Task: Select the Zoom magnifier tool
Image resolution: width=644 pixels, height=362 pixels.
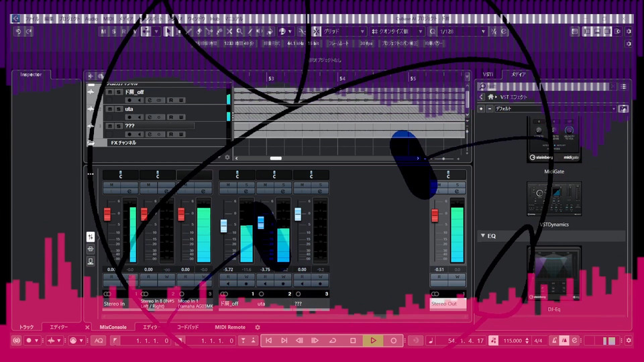Action: [x=239, y=32]
